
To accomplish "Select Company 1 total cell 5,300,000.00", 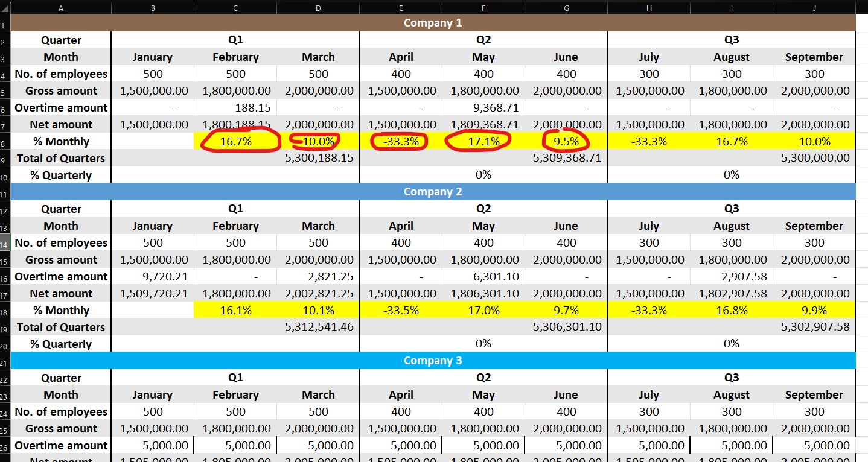I will (814, 159).
